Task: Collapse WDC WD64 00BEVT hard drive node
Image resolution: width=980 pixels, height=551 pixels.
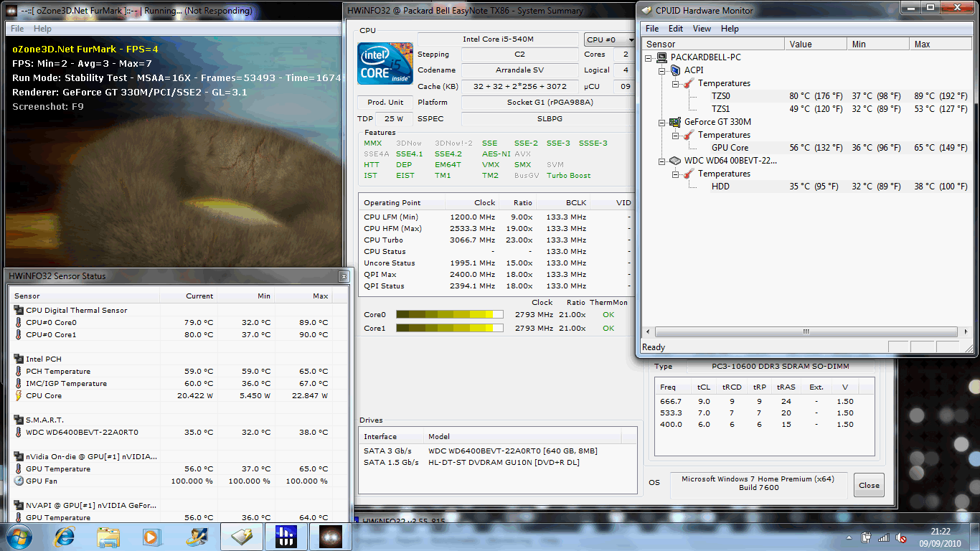Action: [x=662, y=161]
